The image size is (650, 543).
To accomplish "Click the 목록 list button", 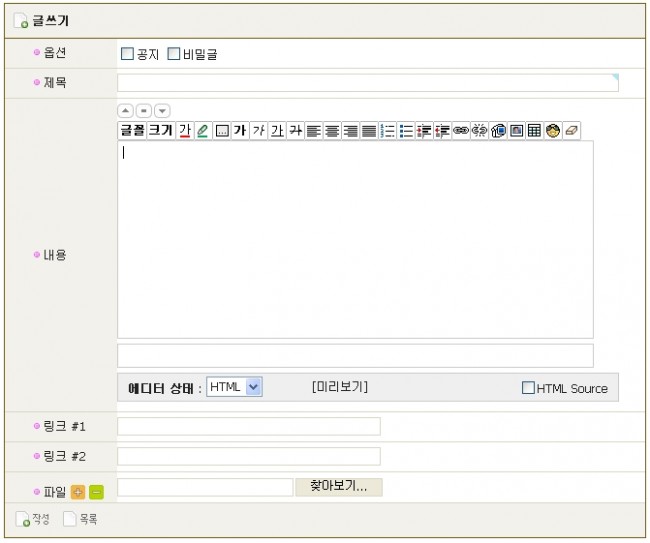I will coord(80,519).
